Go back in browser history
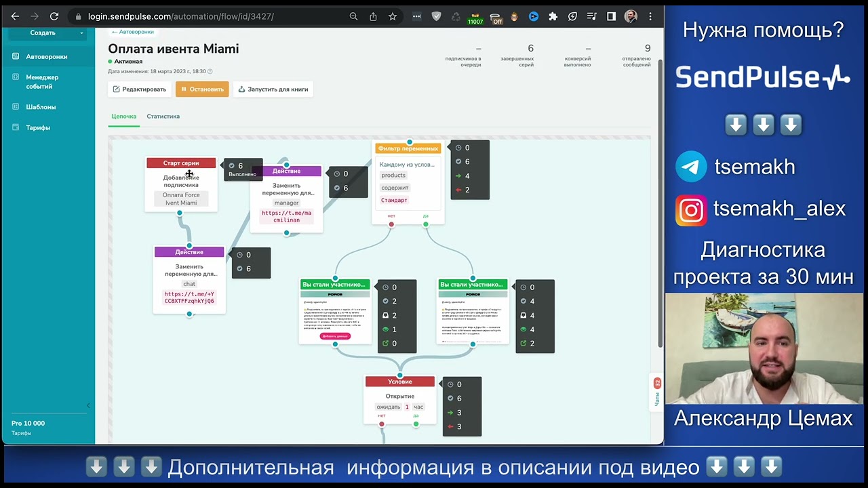This screenshot has height=488, width=868. click(15, 16)
